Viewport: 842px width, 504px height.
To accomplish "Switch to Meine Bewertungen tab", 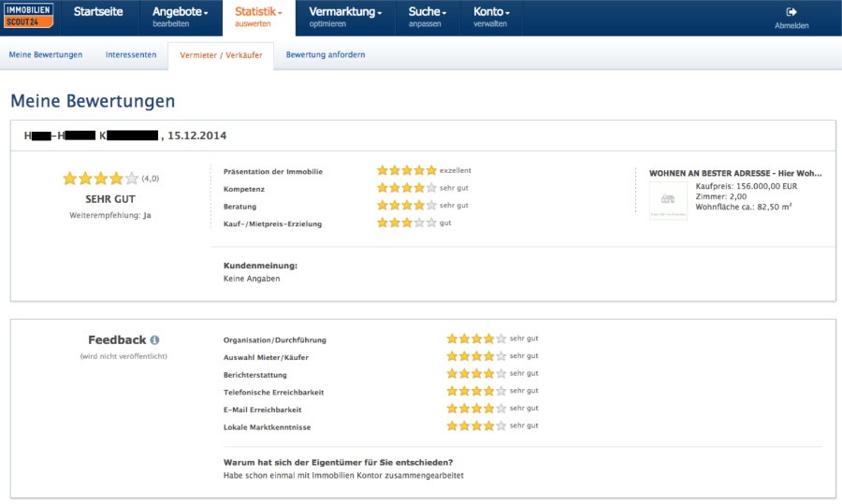I will 46,55.
